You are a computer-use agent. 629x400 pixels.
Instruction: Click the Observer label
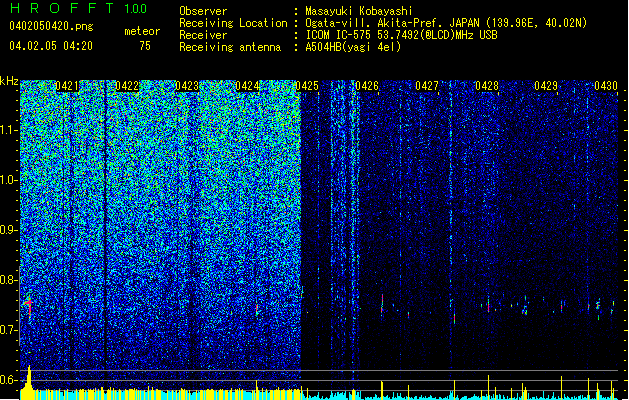(203, 11)
